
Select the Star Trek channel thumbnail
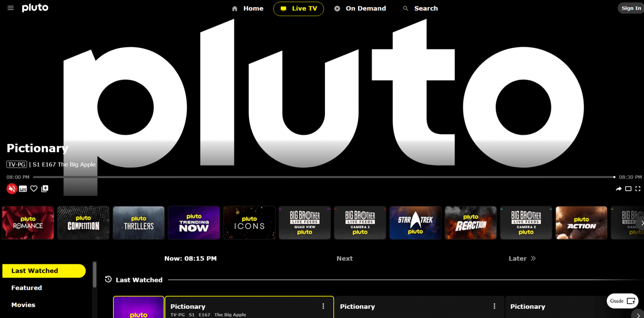tap(415, 223)
